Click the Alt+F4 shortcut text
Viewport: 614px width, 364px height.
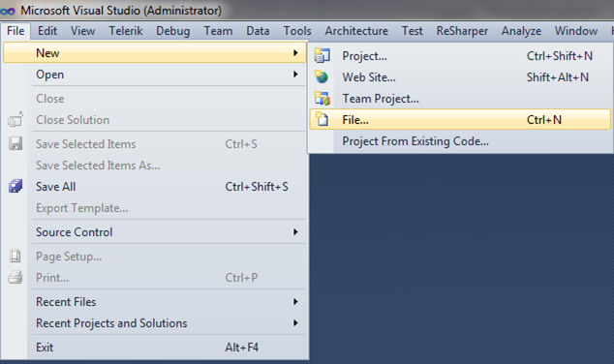coord(241,348)
